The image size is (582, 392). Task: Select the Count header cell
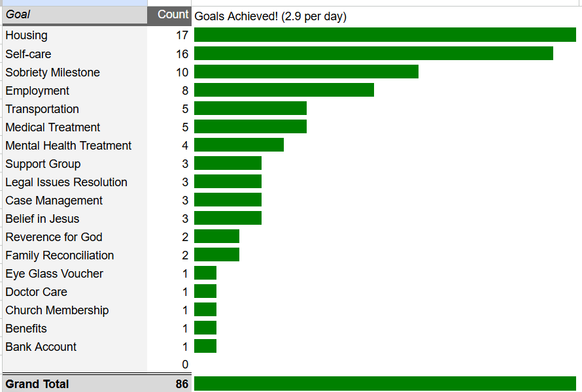tap(169, 15)
